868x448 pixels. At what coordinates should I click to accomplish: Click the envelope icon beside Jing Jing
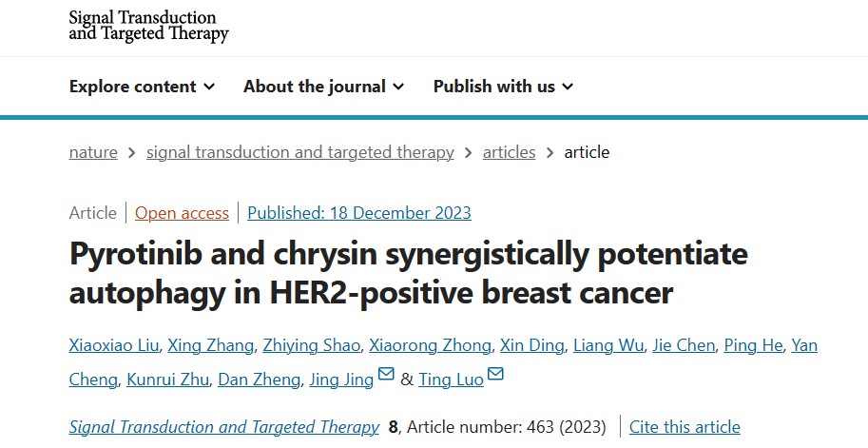(x=386, y=374)
